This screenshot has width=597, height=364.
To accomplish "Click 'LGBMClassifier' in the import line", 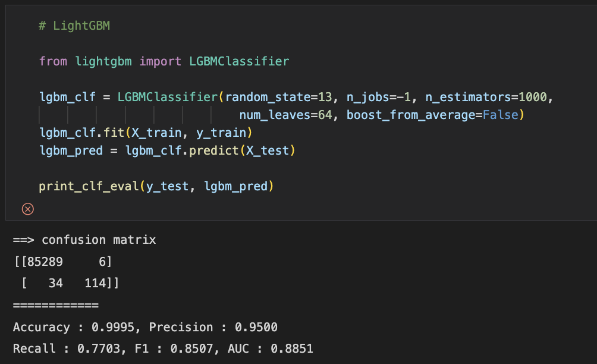I will [x=239, y=61].
